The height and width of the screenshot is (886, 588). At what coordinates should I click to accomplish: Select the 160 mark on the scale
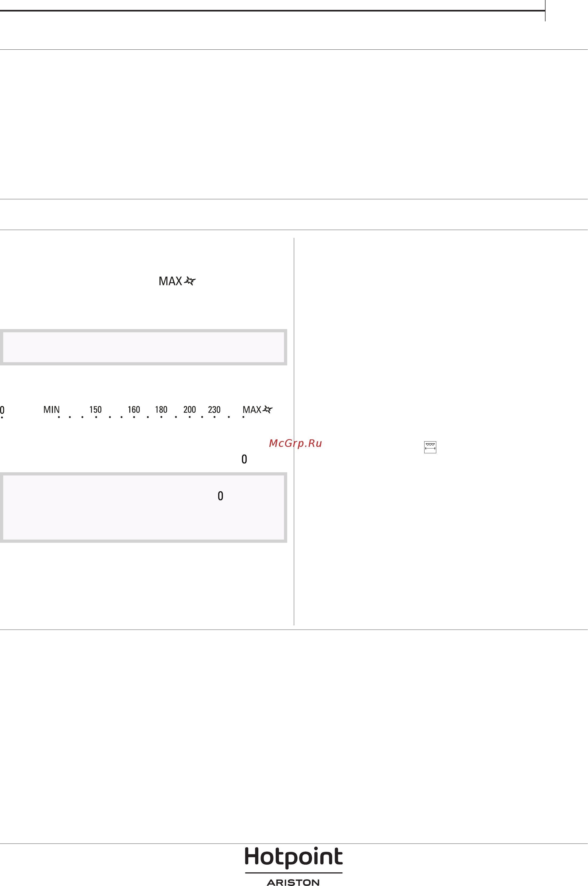[x=134, y=409]
